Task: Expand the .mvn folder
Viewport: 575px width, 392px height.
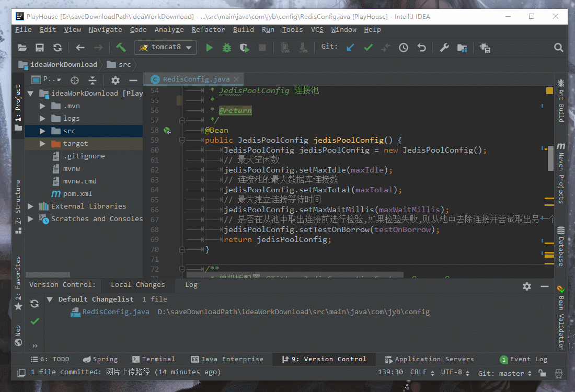Action: (x=42, y=106)
